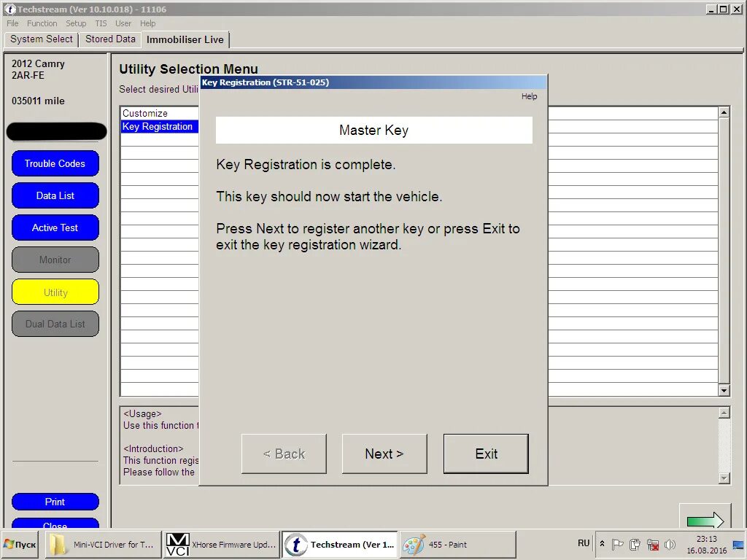Click the green forward arrow icon
Screen dimensions: 747x560
(x=705, y=520)
